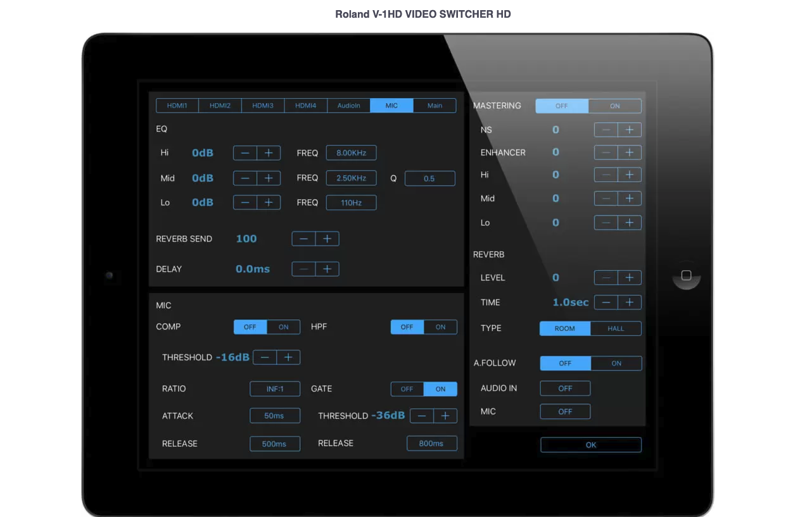
Task: Select HALL reverb type
Action: point(616,329)
